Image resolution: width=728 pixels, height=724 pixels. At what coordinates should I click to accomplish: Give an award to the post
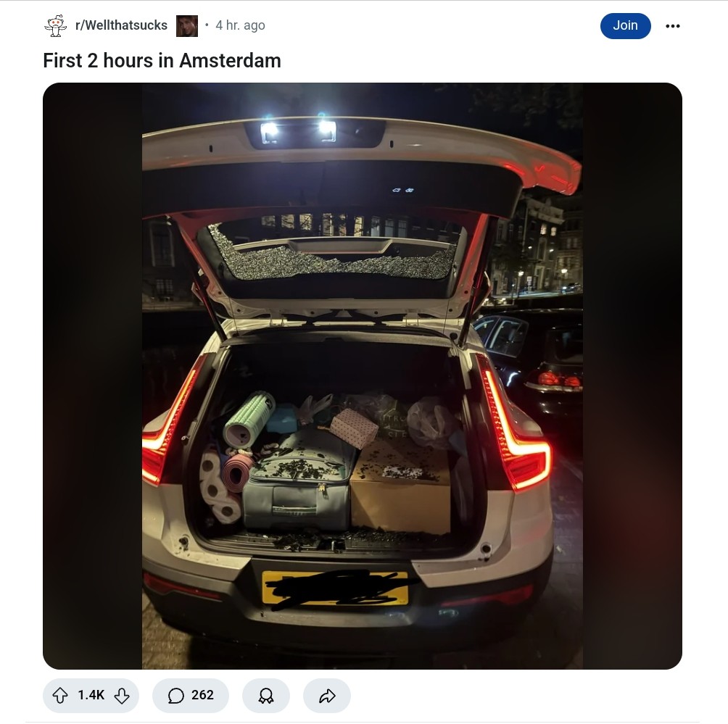click(x=265, y=695)
